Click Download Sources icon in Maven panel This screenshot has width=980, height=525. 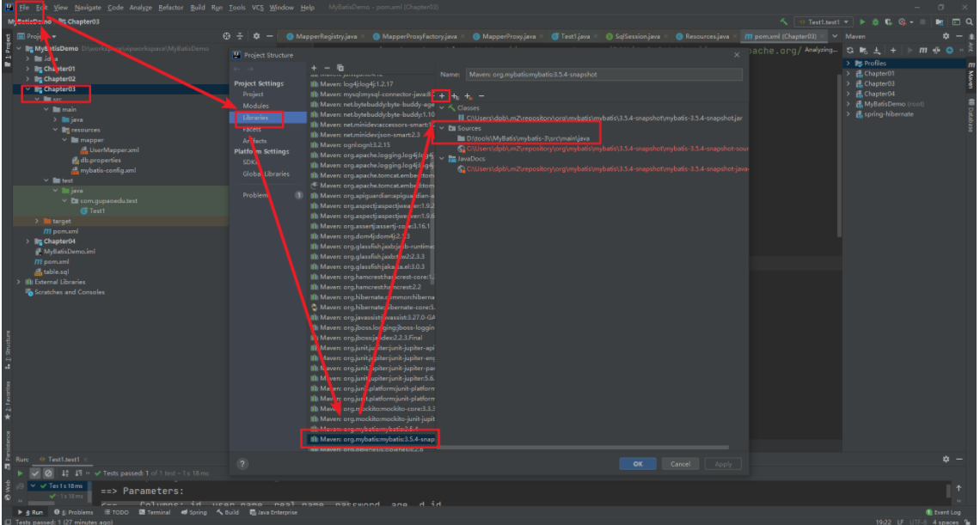(877, 50)
